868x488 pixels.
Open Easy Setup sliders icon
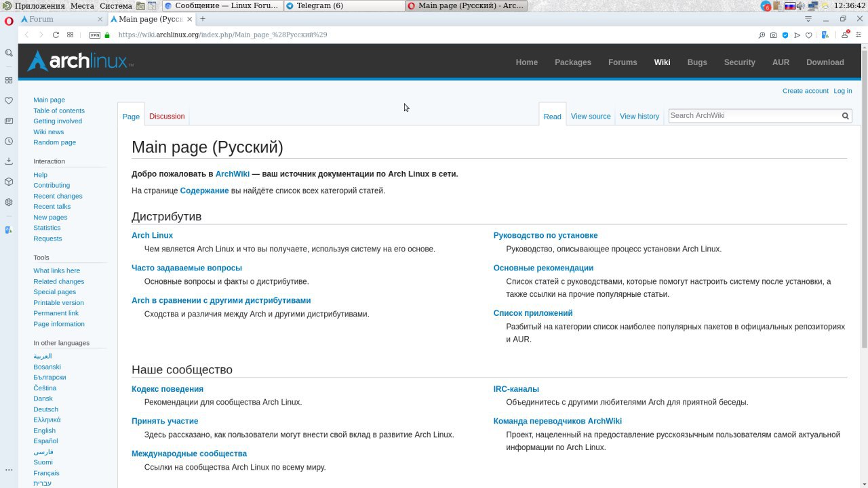click(x=860, y=35)
